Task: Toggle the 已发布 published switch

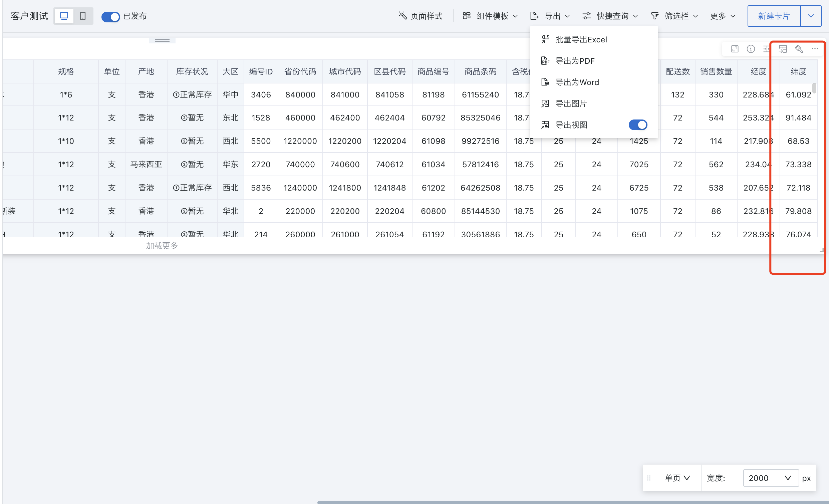Action: (110, 16)
